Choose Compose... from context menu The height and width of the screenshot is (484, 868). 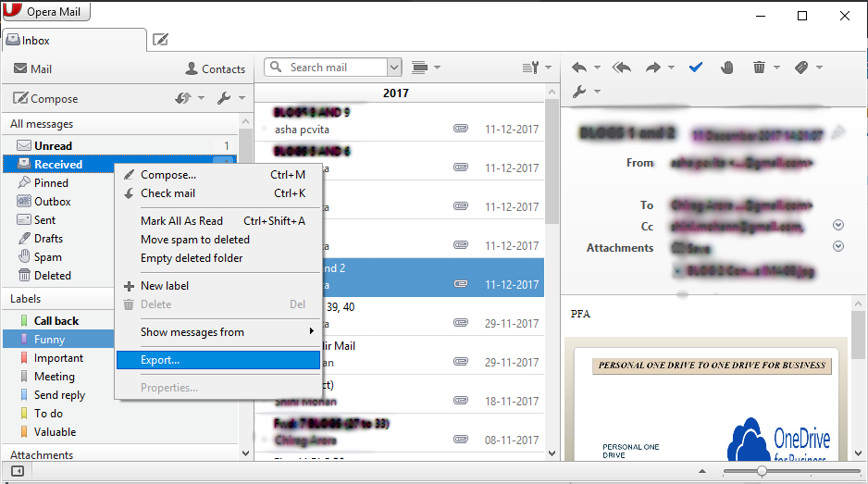[218, 174]
